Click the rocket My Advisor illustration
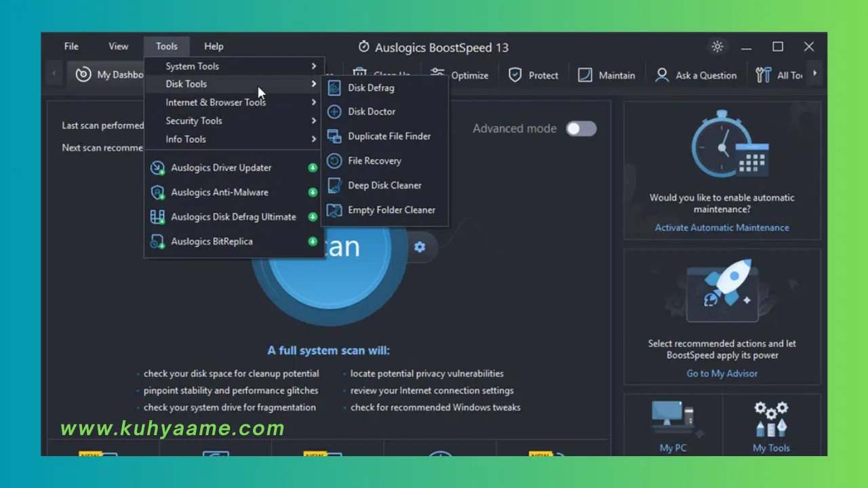 coord(722,291)
